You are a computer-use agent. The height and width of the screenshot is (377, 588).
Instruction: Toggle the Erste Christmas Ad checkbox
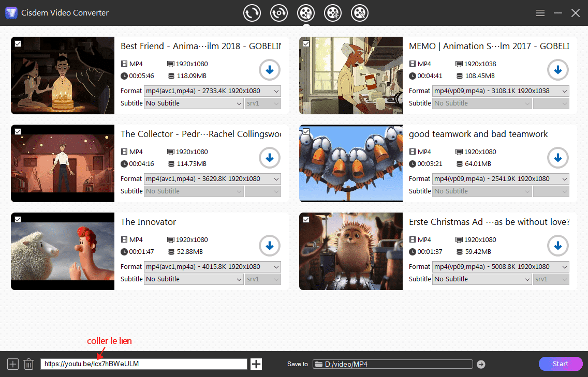(x=306, y=220)
